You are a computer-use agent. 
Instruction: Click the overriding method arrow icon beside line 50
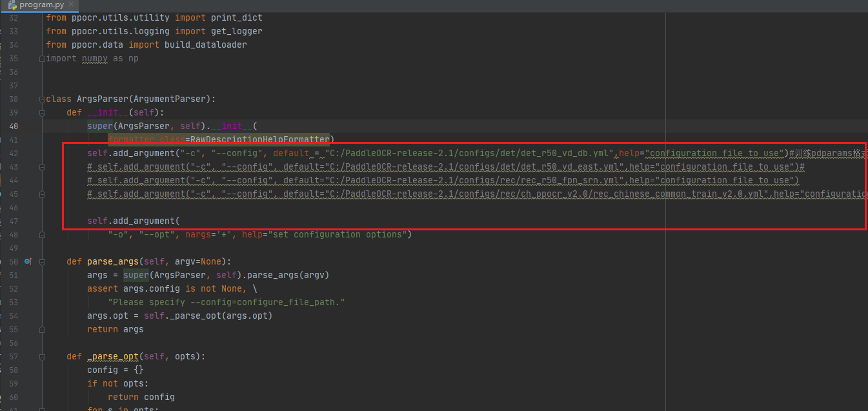tap(28, 261)
